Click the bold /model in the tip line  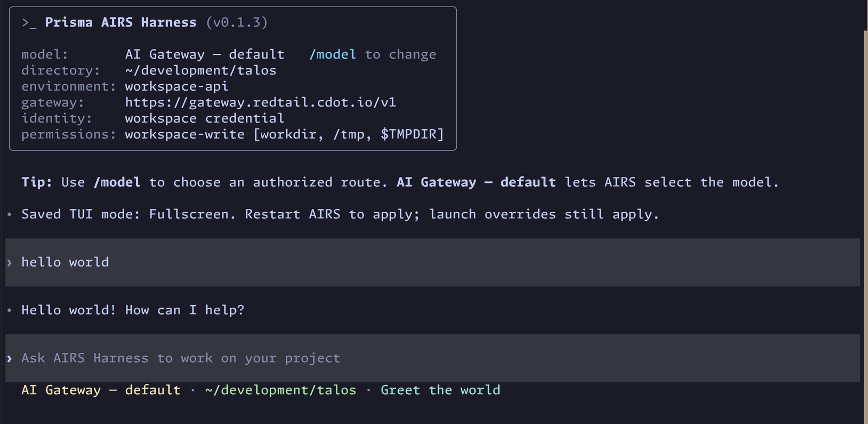point(117,182)
